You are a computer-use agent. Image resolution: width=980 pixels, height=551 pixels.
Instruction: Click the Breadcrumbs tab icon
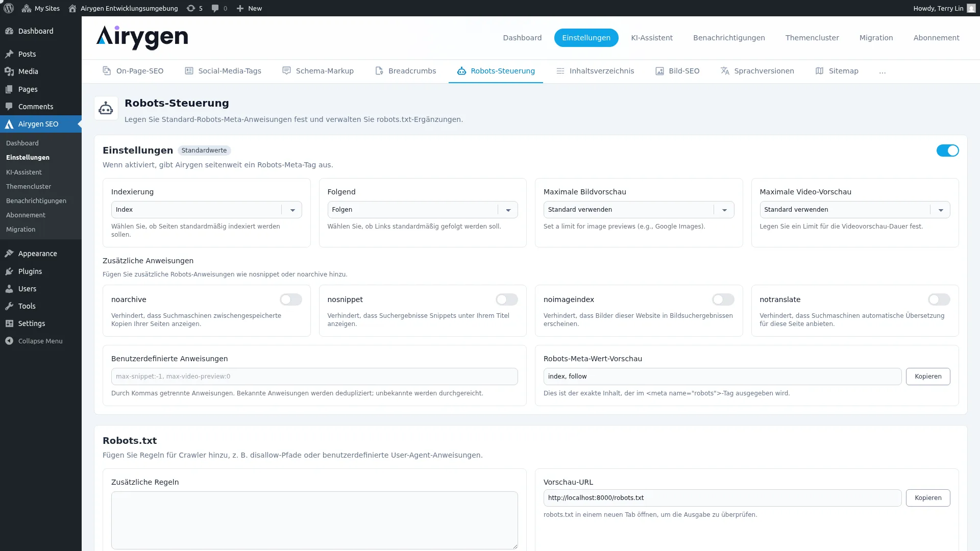coord(379,71)
